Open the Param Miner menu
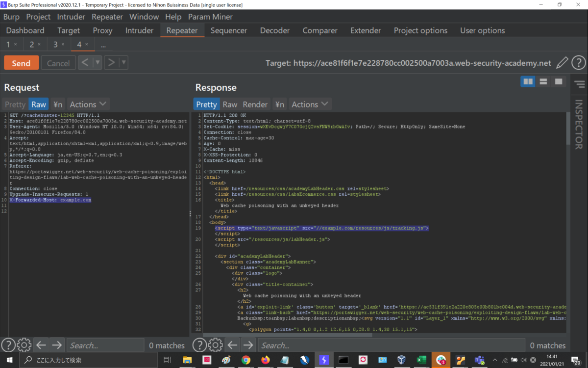The width and height of the screenshot is (588, 368). 210,17
